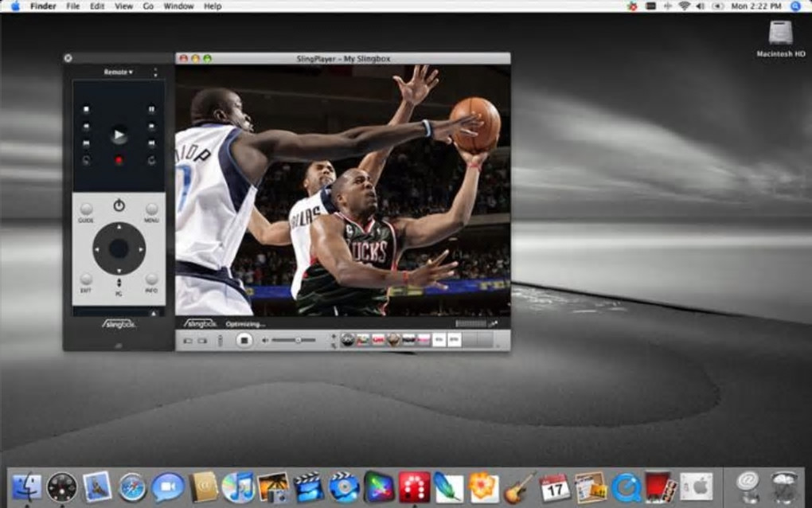
Task: Click the MENU button on the remote
Action: [151, 209]
